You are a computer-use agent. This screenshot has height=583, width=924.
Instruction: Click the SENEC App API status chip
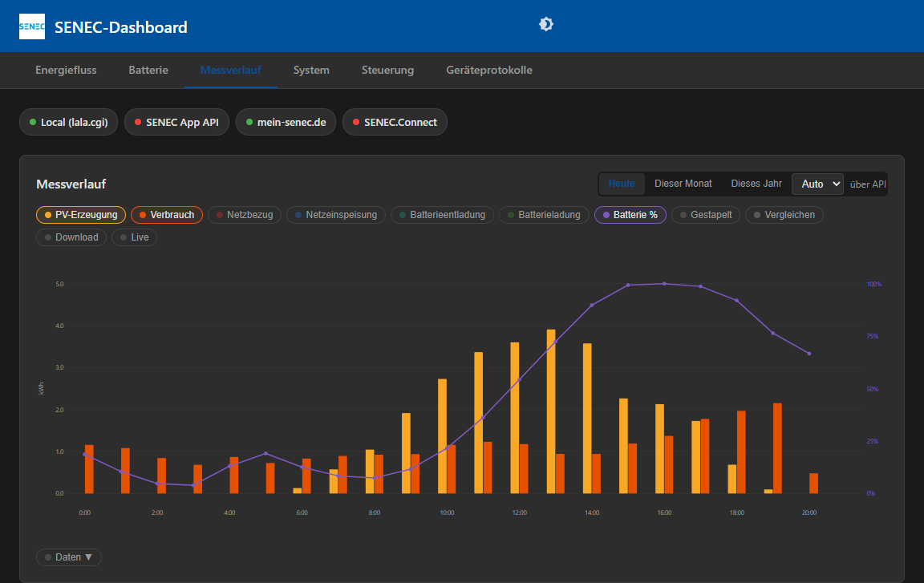click(176, 122)
